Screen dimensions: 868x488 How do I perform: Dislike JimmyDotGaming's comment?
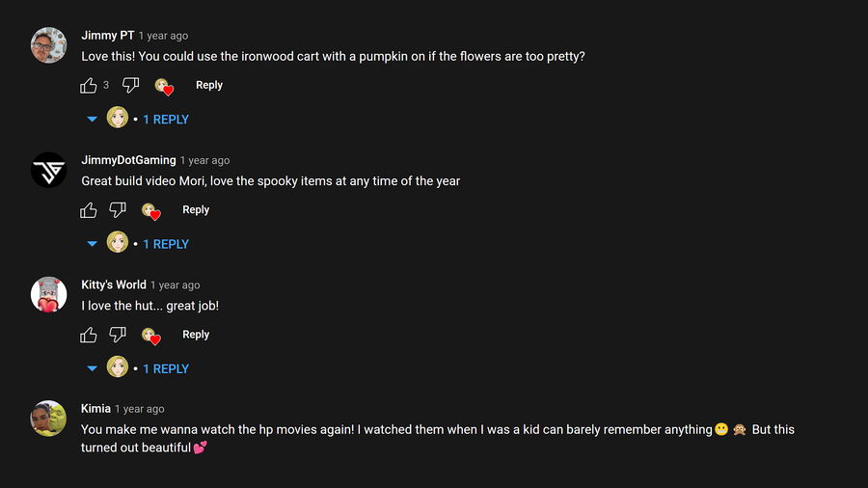pos(118,210)
